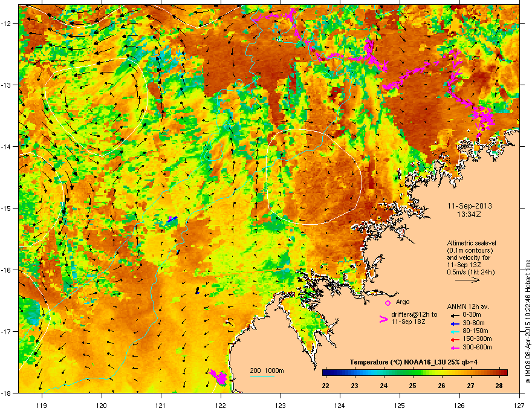The width and height of the screenshot is (532, 411).
Task: Click the 125 longitude axis label
Action: pyautogui.click(x=400, y=405)
